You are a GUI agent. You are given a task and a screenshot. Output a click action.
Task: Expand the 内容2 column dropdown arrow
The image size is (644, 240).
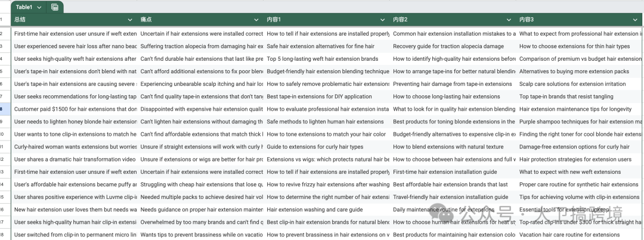click(x=509, y=20)
